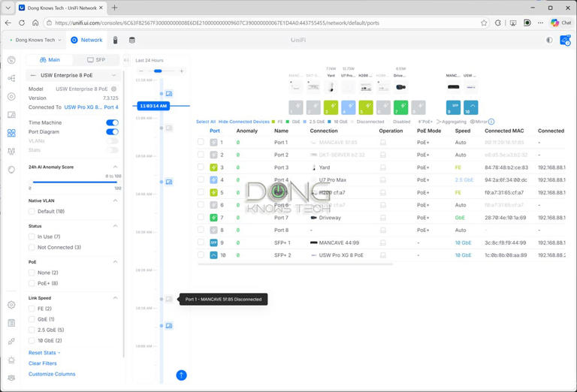This screenshot has width=577, height=392.
Task: Adjust the timeline zoom slider handle
Action: point(158,71)
